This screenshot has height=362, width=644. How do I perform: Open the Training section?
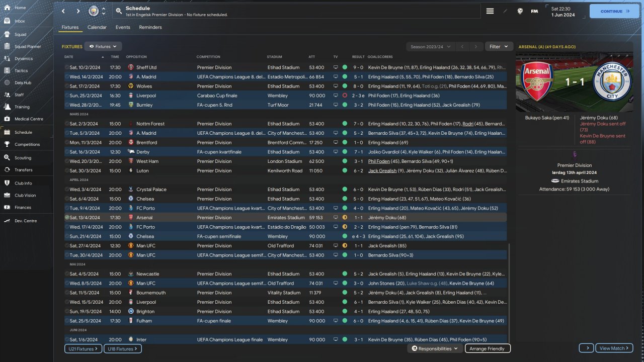coord(22,107)
